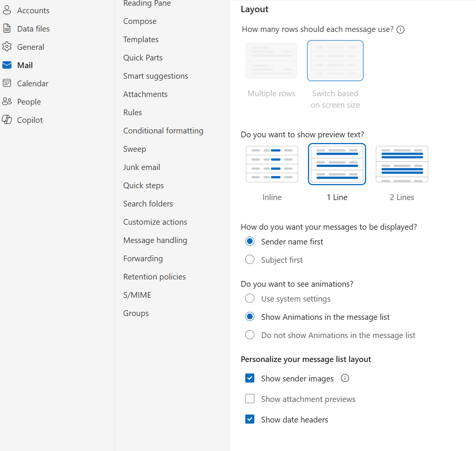476x451 pixels.
Task: Enable Show attachment previews checkbox
Action: (x=250, y=399)
